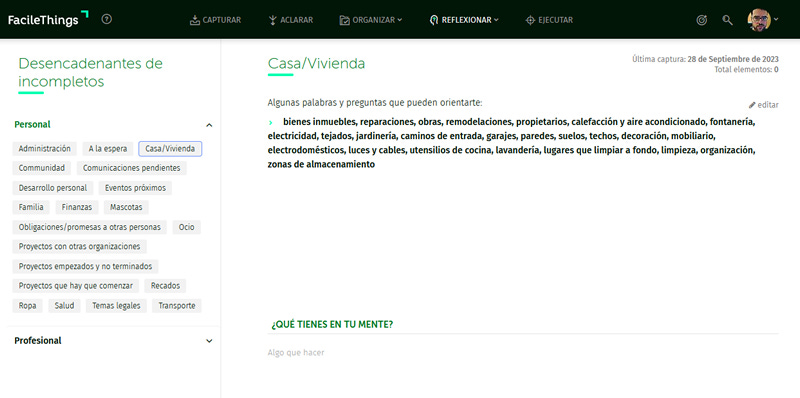The width and height of the screenshot is (800, 398).
Task: Open the ORGANIZAR menu label
Action: pos(373,20)
